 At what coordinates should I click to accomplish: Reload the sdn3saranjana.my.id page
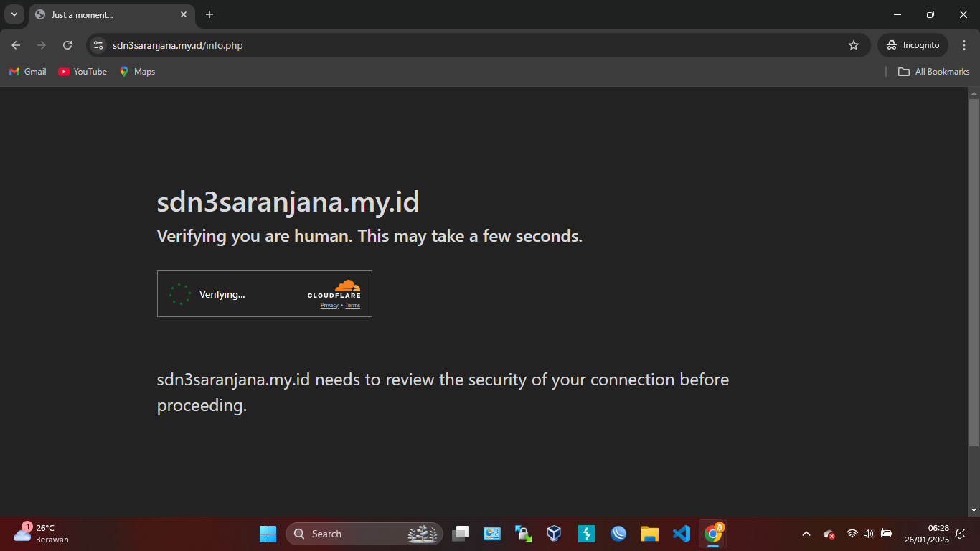click(x=67, y=45)
